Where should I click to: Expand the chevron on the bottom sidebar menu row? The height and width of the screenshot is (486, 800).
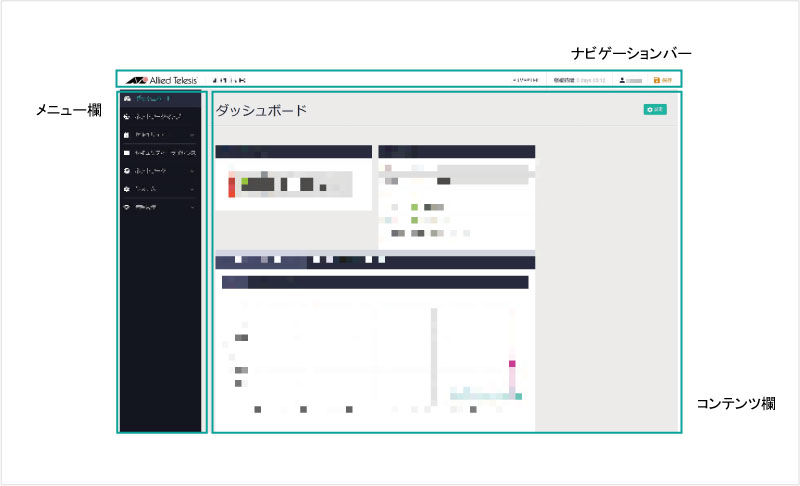[x=192, y=208]
